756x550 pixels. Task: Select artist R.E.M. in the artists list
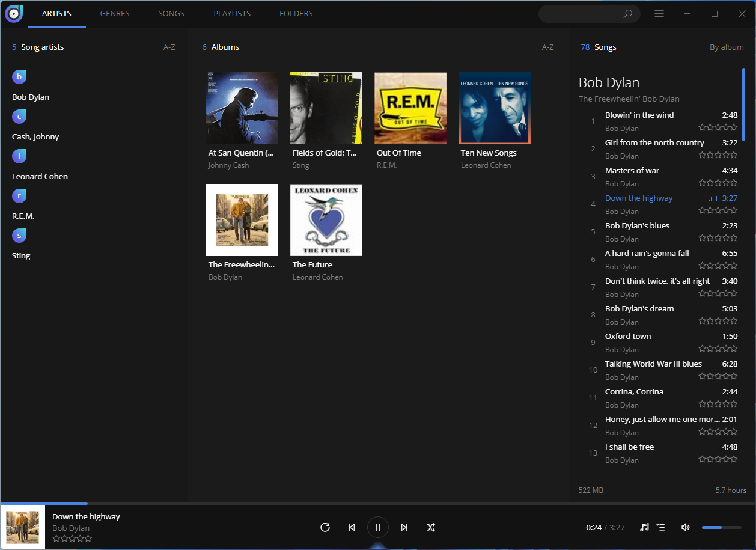pyautogui.click(x=24, y=216)
